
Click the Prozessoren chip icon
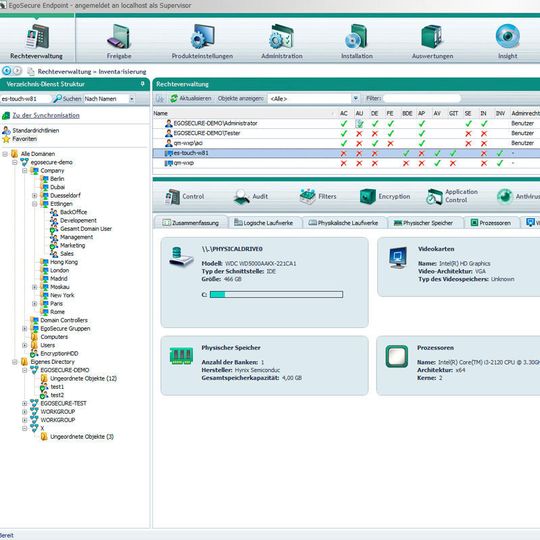(397, 356)
